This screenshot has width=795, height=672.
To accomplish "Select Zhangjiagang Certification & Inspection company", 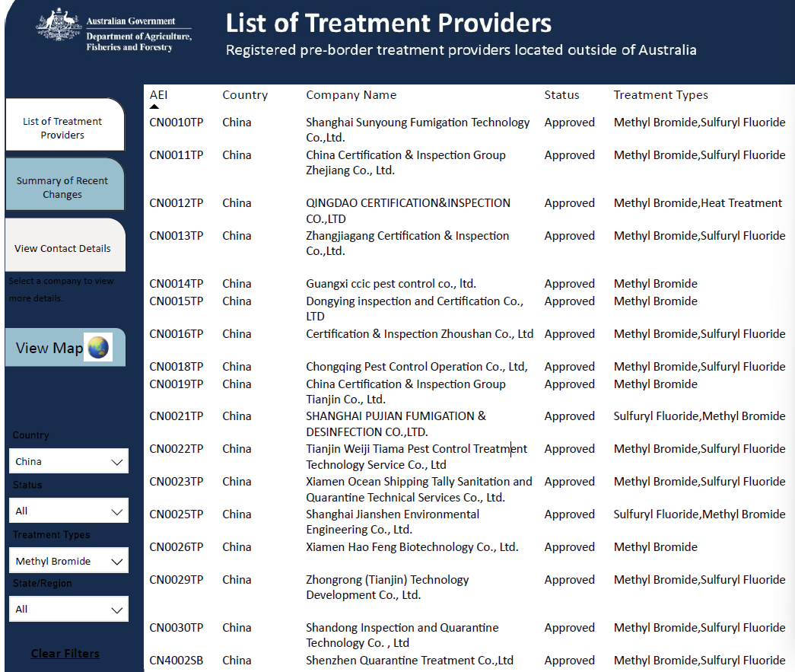I will pos(408,244).
